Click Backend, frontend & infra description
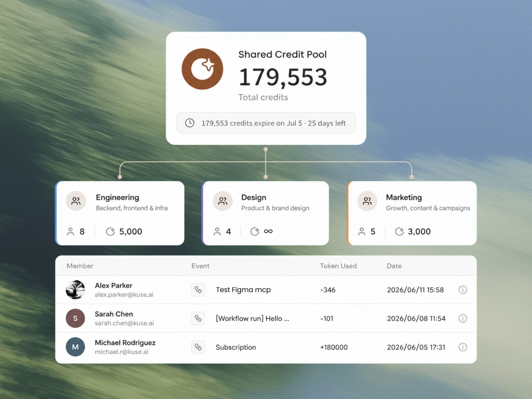This screenshot has width=532, height=399. 132,208
